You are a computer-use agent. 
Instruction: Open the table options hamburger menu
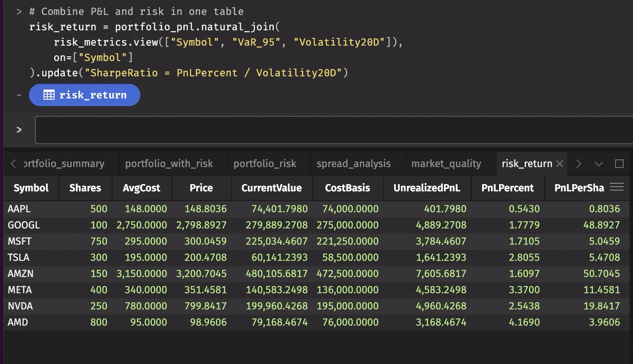pyautogui.click(x=617, y=187)
